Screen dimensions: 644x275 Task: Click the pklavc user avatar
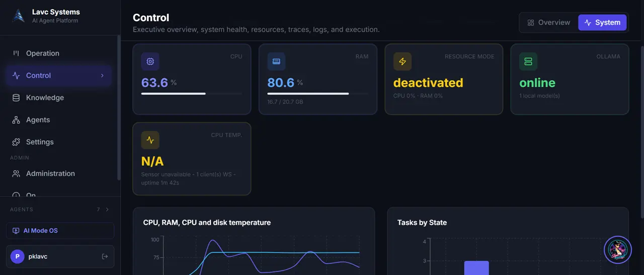tap(18, 256)
